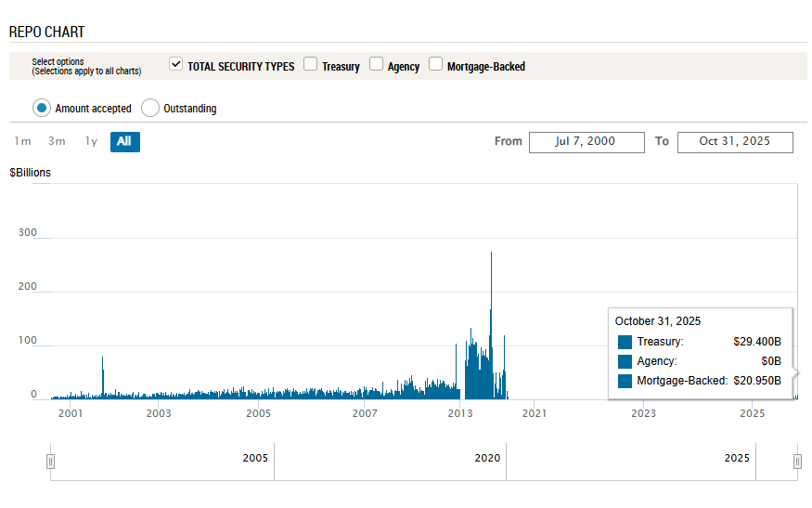Uncheck the TOTAL SECURITY TYPES checkbox
This screenshot has width=812, height=508.
(176, 65)
